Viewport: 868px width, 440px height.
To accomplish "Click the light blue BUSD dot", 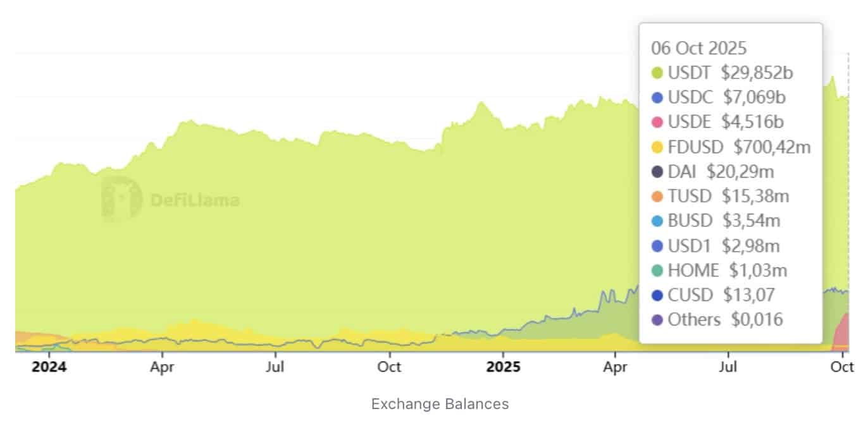I will tap(657, 221).
